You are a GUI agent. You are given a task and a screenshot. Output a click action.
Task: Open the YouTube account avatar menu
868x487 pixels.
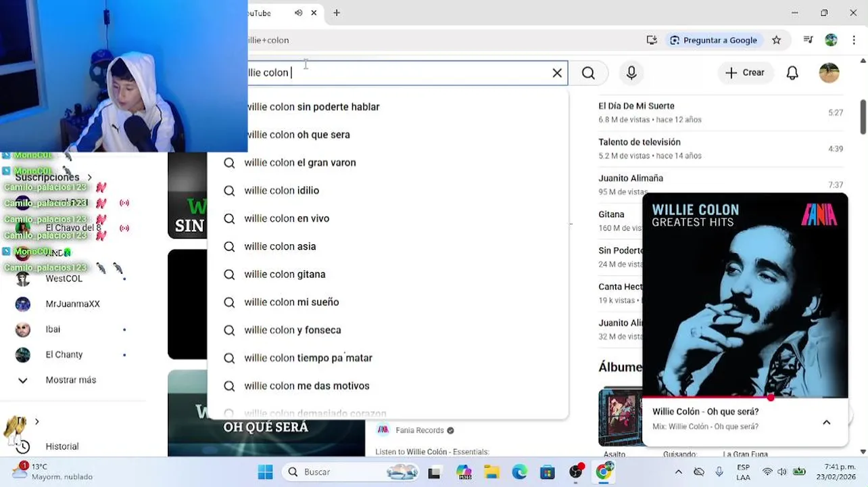pyautogui.click(x=829, y=73)
